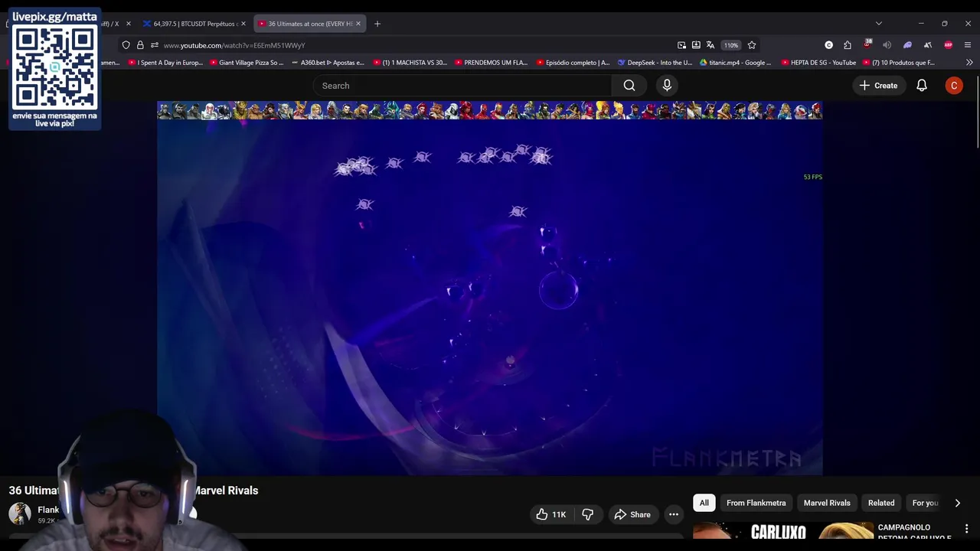This screenshot has width=980, height=551.
Task: Open the tab list dropdown chevron
Action: pos(879,24)
